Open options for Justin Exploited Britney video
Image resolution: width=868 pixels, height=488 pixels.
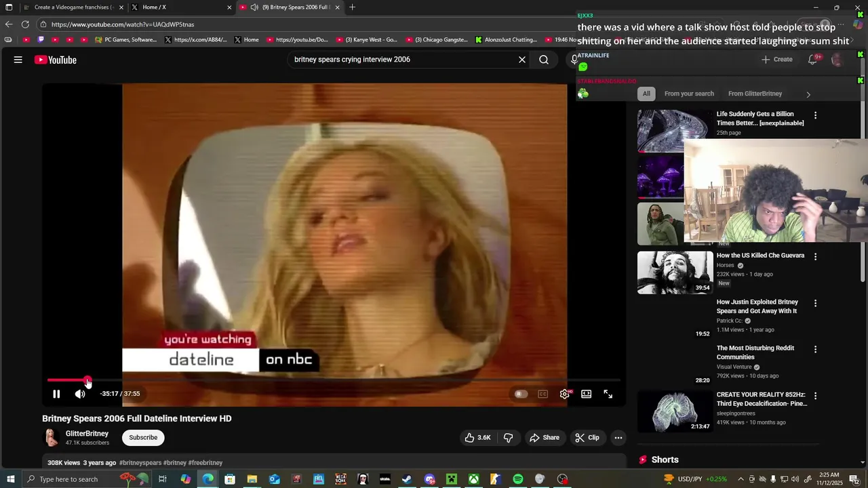tap(815, 303)
